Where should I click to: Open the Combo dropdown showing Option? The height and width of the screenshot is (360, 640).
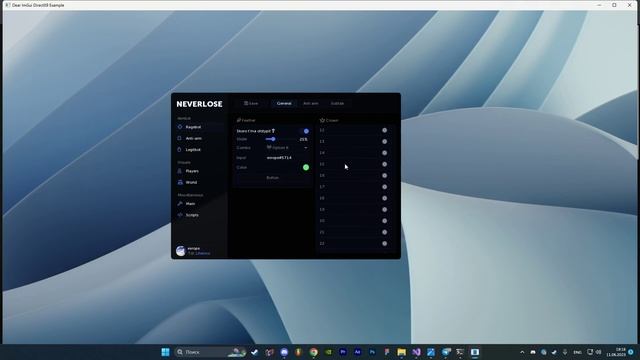point(287,148)
